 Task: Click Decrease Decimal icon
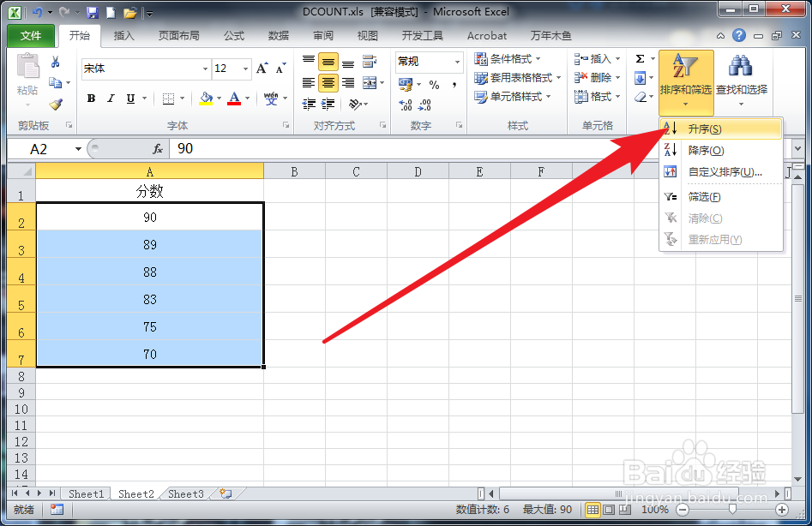[424, 105]
